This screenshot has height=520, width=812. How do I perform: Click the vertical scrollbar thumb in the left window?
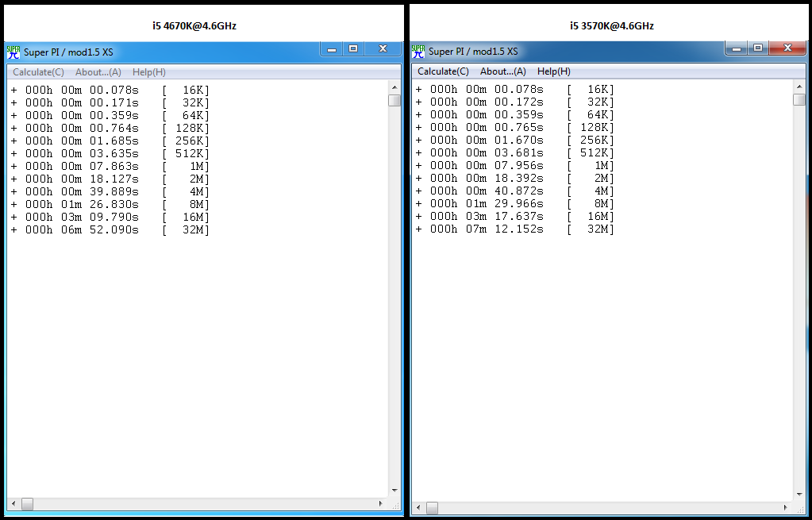coord(394,101)
